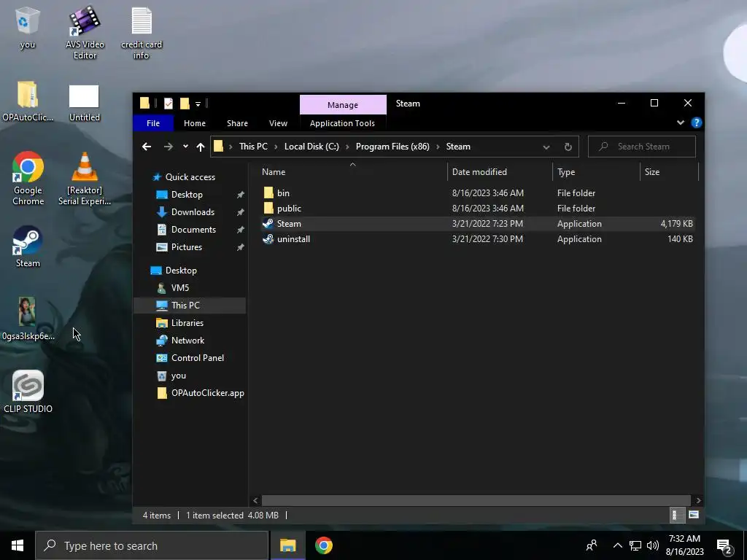Click This PC in address breadcrumb

253,147
